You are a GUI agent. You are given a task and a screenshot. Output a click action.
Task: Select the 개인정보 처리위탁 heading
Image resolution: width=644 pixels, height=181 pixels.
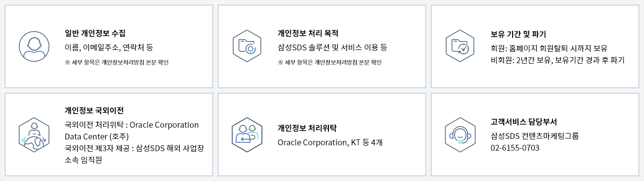pos(307,128)
